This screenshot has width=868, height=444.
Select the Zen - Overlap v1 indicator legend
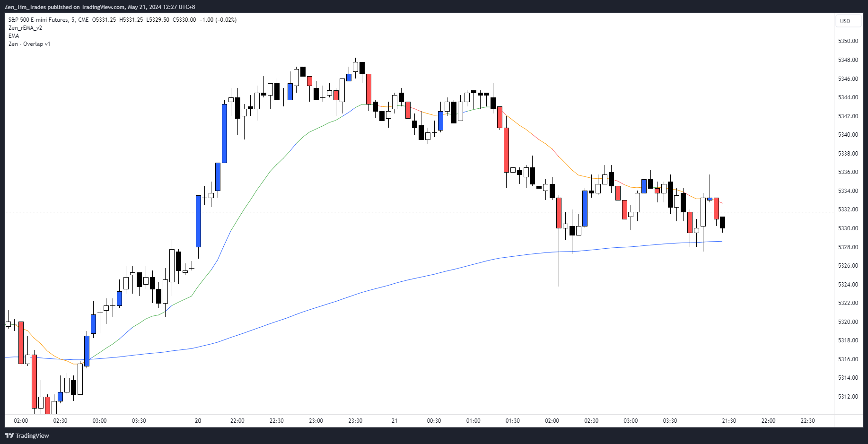click(29, 44)
